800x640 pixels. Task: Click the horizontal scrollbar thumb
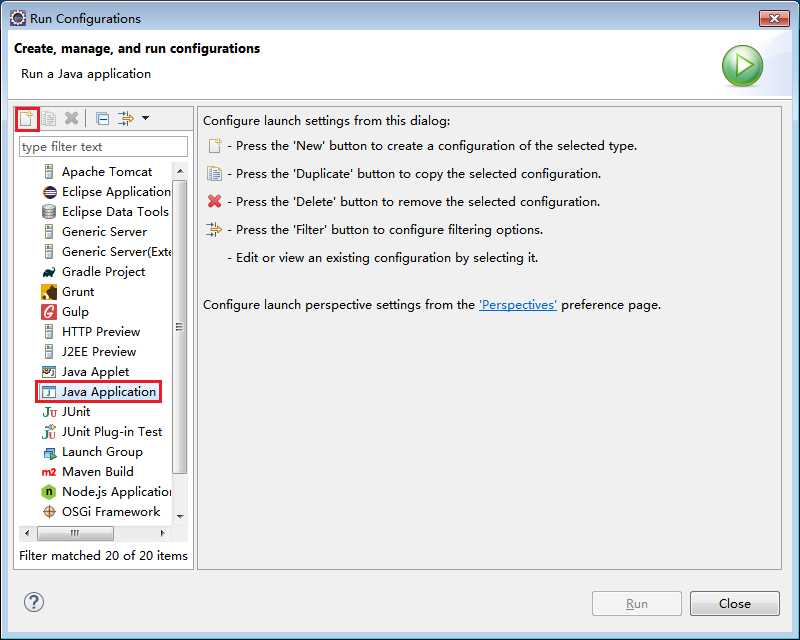coord(76,533)
